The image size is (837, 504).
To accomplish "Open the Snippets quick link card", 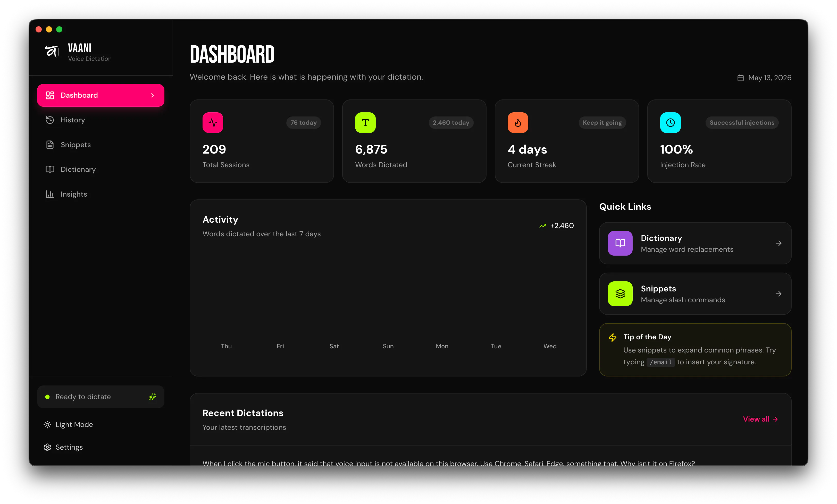I will click(695, 294).
